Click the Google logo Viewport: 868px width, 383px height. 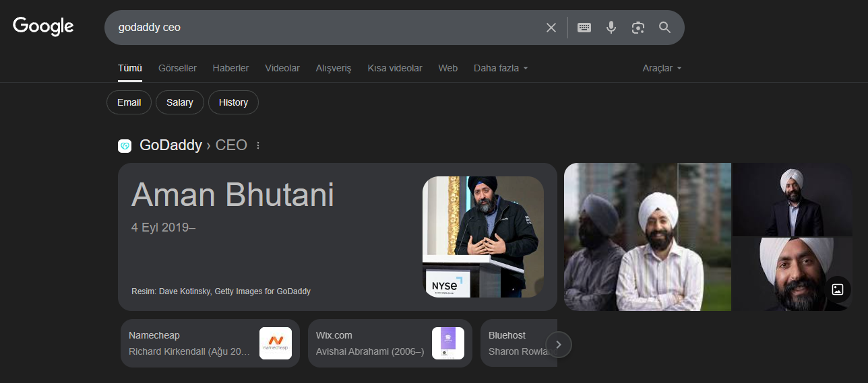tap(43, 27)
